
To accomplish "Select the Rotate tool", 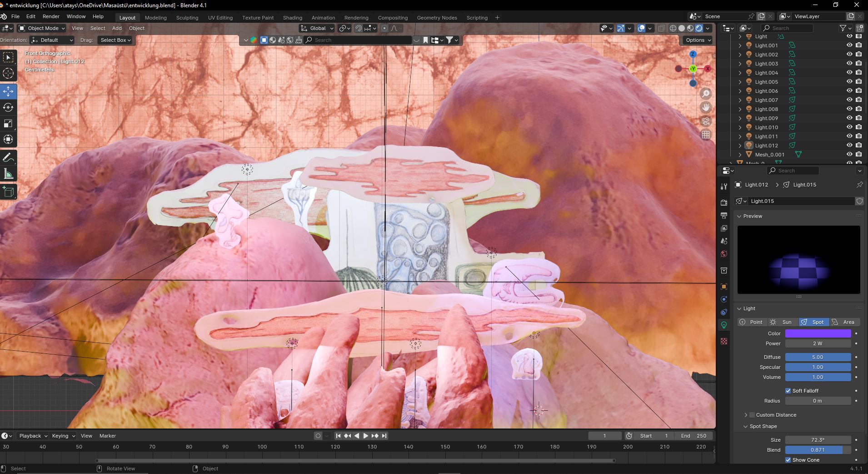I will (8, 108).
